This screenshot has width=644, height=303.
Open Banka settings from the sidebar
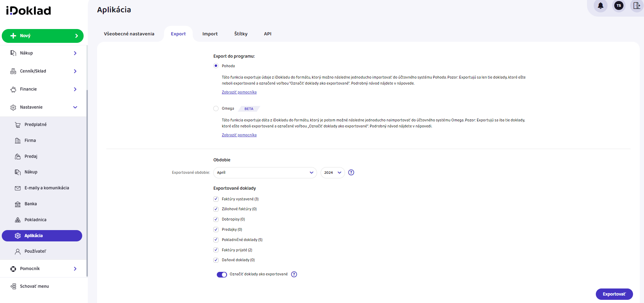[30, 204]
